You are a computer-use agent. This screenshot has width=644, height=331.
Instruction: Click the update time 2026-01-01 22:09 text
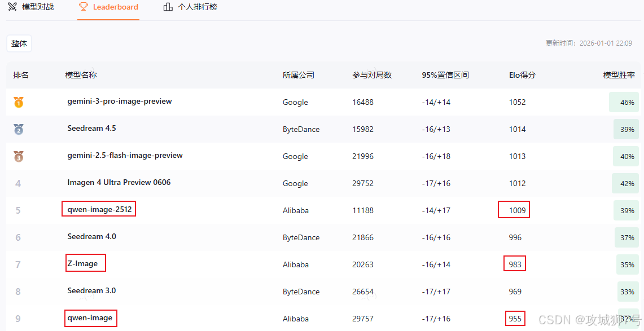pos(589,43)
